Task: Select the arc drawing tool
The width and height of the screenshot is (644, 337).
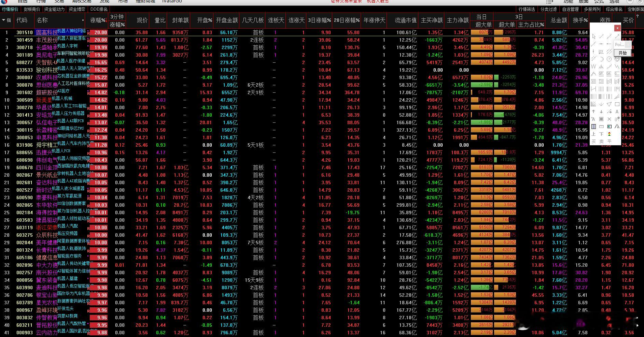Action: (601, 59)
